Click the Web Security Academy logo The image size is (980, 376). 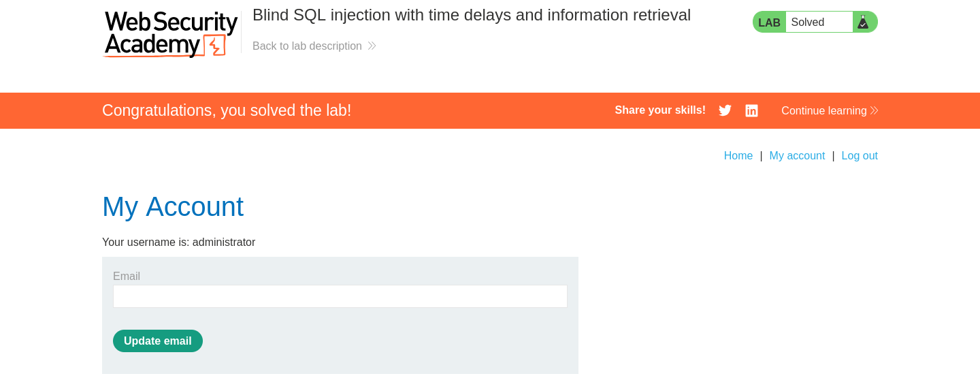click(x=170, y=33)
